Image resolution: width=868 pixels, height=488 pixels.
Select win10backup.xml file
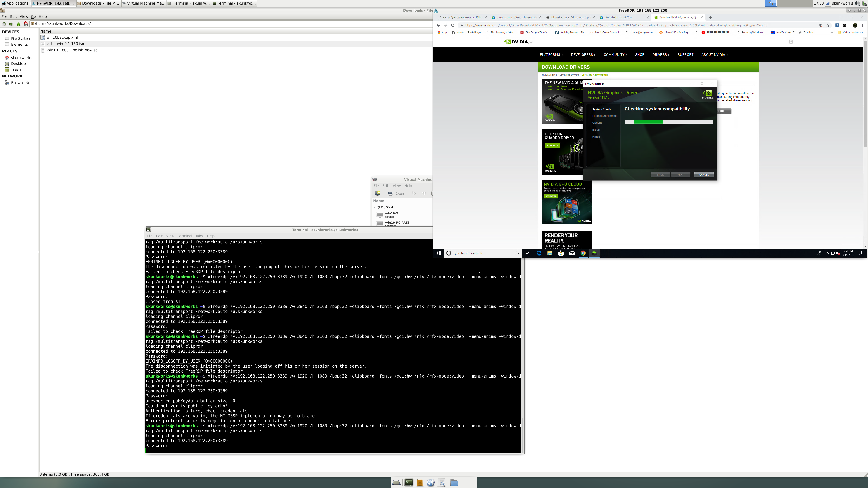coord(62,37)
